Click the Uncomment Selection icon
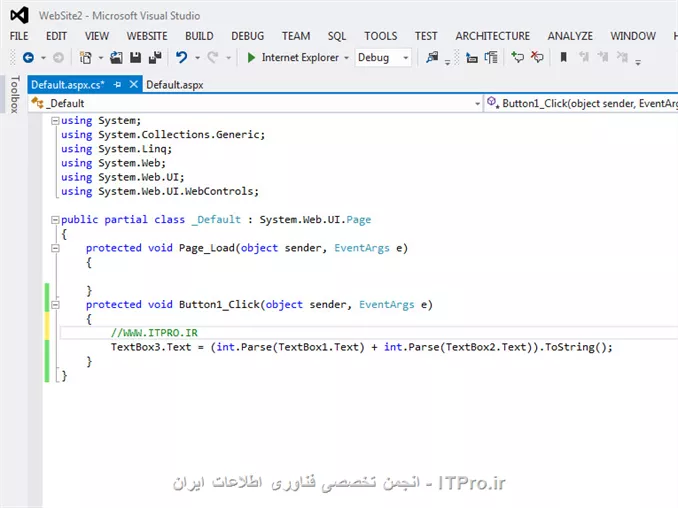This screenshot has height=508, width=678. coord(537,57)
